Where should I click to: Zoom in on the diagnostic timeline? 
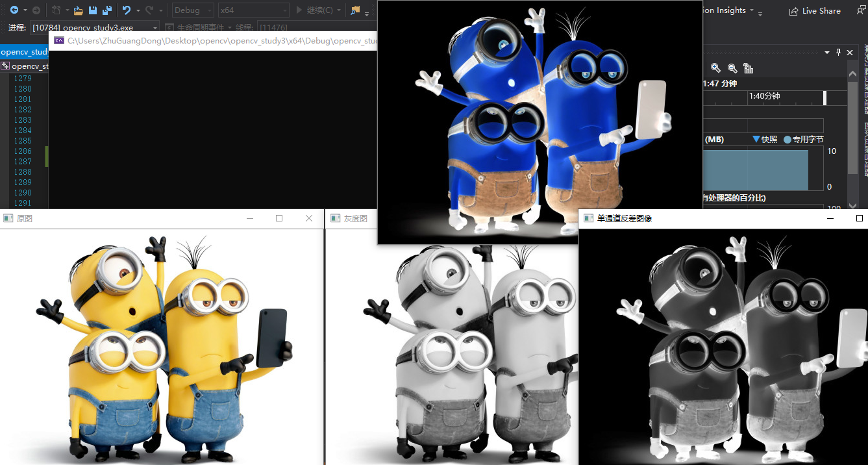click(715, 68)
